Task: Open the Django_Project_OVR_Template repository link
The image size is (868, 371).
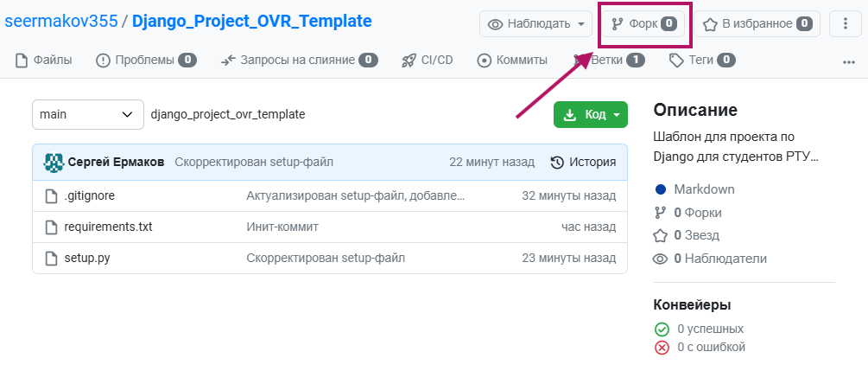Action: [x=252, y=22]
